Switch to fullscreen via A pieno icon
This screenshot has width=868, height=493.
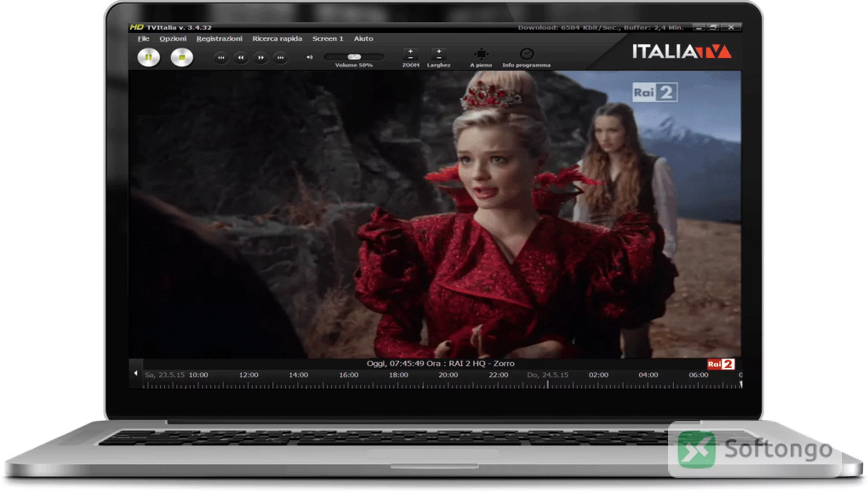tap(481, 54)
